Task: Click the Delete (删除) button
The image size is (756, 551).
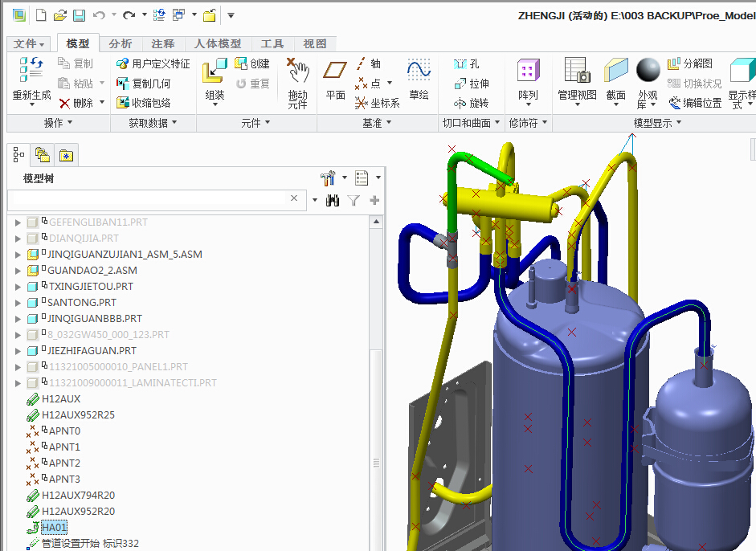Action: click(76, 103)
